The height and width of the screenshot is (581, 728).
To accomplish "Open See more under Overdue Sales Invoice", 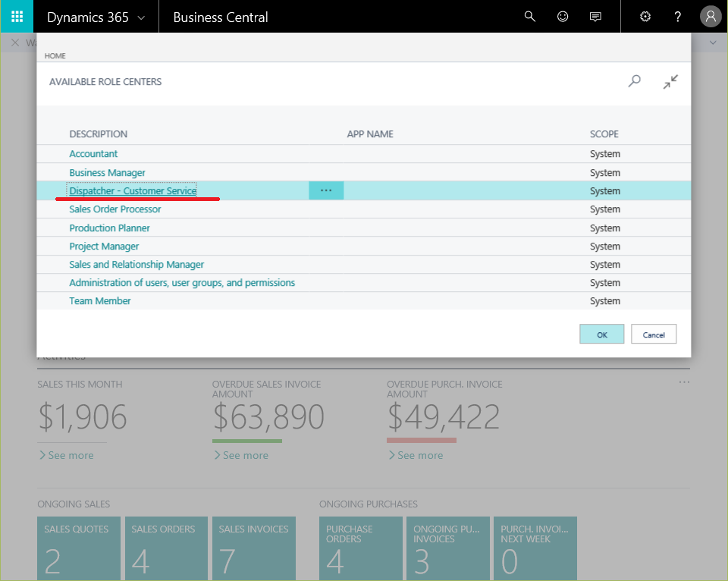I will click(x=241, y=455).
